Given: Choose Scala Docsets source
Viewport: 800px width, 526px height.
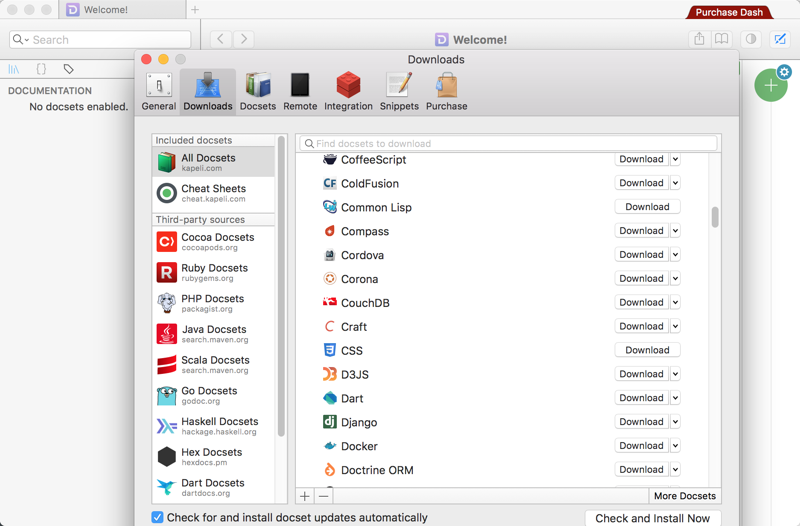Looking at the screenshot, I should click(213, 364).
